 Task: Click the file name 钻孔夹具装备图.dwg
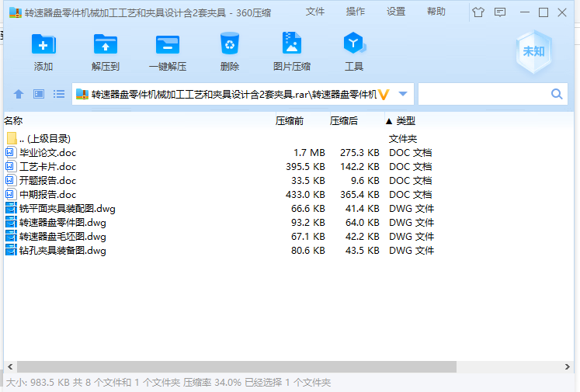tap(63, 251)
